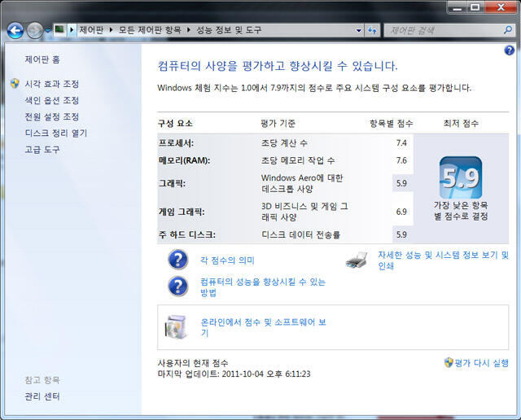This screenshot has width=521, height=420.
Task: Expand the arrow after 모든 제어판 항목
Action: (188, 30)
